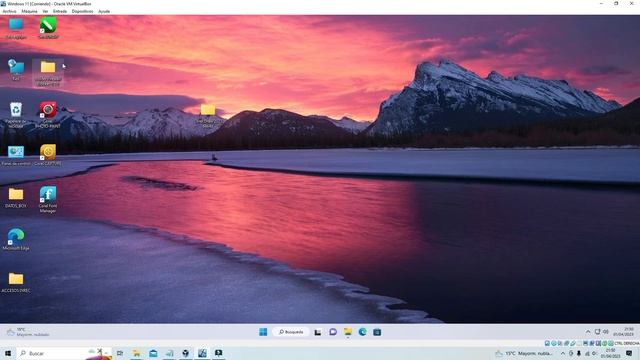640x360 pixels.
Task: Open the Corel folder in the wallpaper center
Action: click(x=208, y=116)
